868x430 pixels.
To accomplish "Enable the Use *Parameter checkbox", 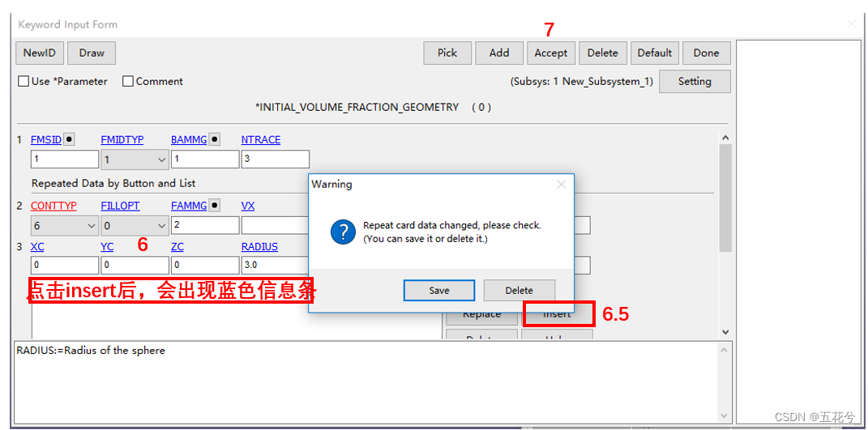I will pyautogui.click(x=24, y=81).
